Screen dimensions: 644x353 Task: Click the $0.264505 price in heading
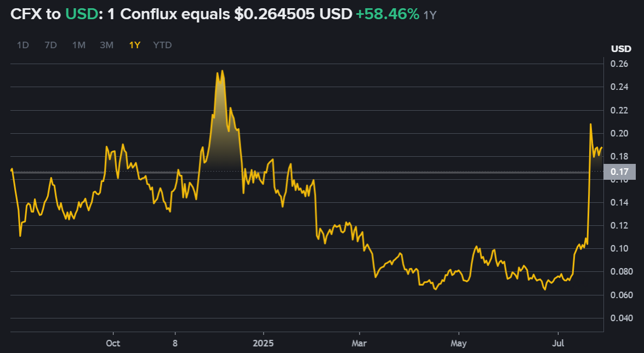click(x=275, y=14)
